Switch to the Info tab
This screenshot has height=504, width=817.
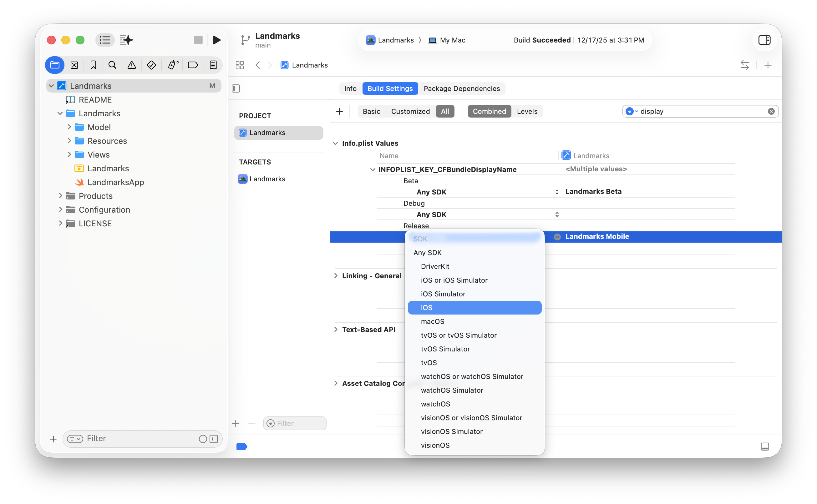(x=350, y=88)
